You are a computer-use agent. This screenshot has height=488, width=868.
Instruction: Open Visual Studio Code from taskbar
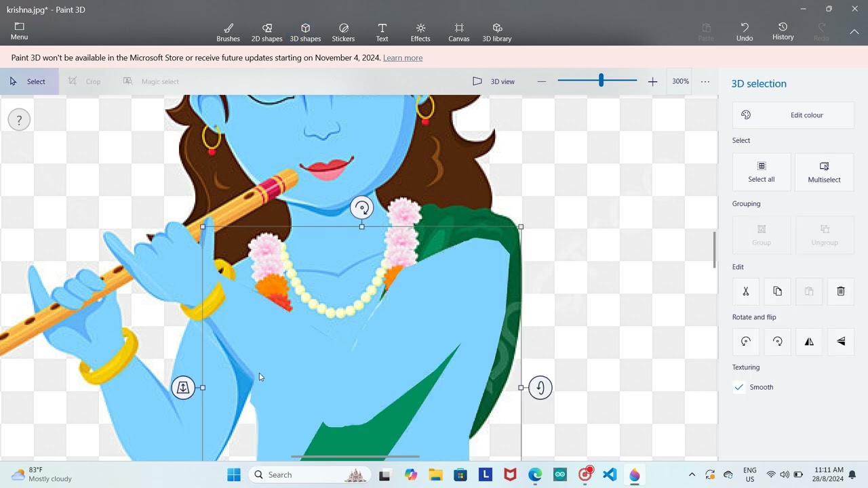click(610, 474)
